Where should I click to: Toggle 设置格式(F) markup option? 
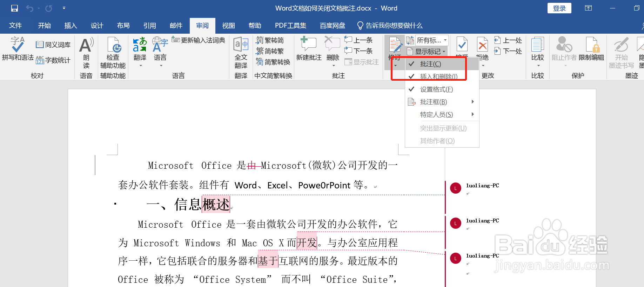coord(442,89)
